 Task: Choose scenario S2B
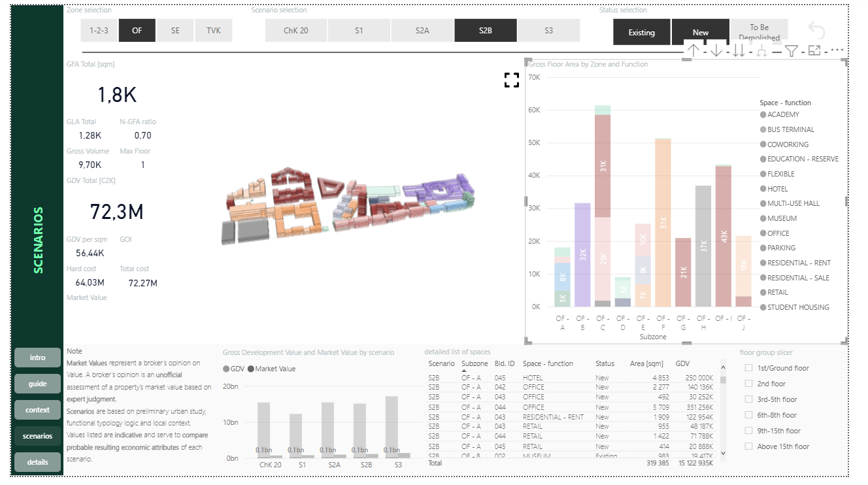485,30
